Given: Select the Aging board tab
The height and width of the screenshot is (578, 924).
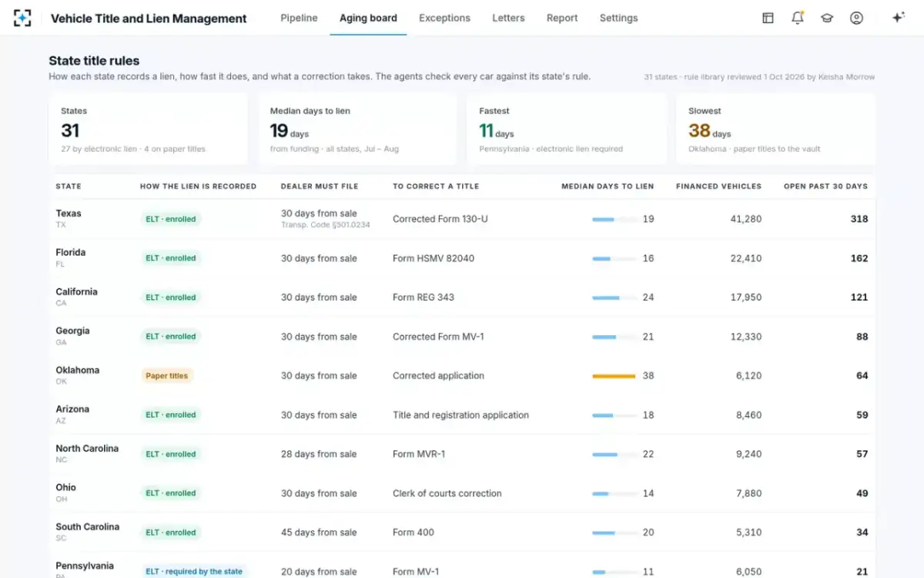Looking at the screenshot, I should click(x=368, y=18).
